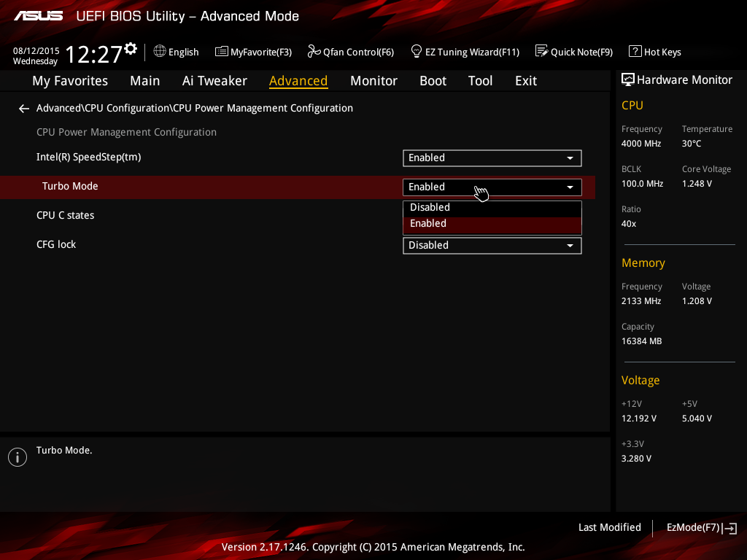747x560 pixels.
Task: Click the ASUS logo
Action: click(38, 16)
